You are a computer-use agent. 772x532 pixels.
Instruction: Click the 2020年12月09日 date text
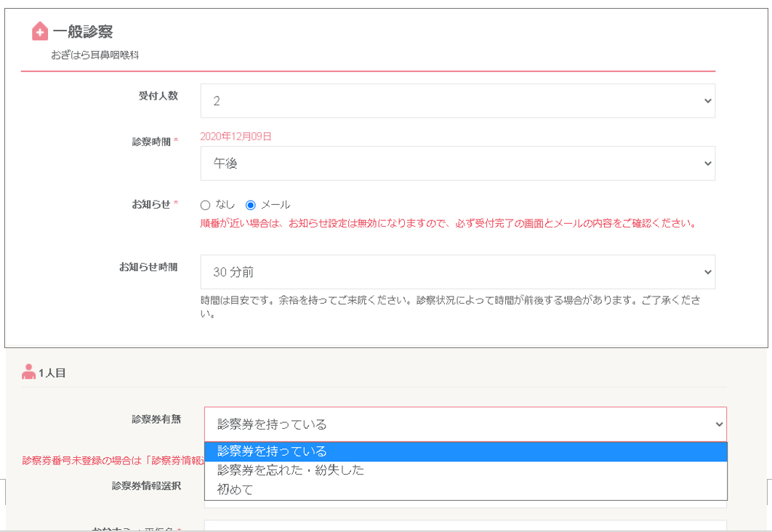pos(236,137)
